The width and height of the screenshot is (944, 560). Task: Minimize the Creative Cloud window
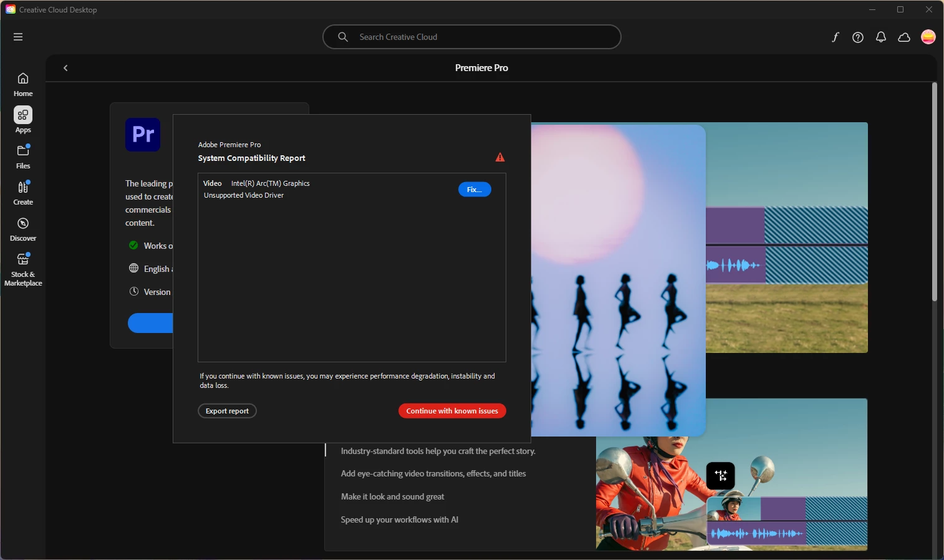click(872, 9)
